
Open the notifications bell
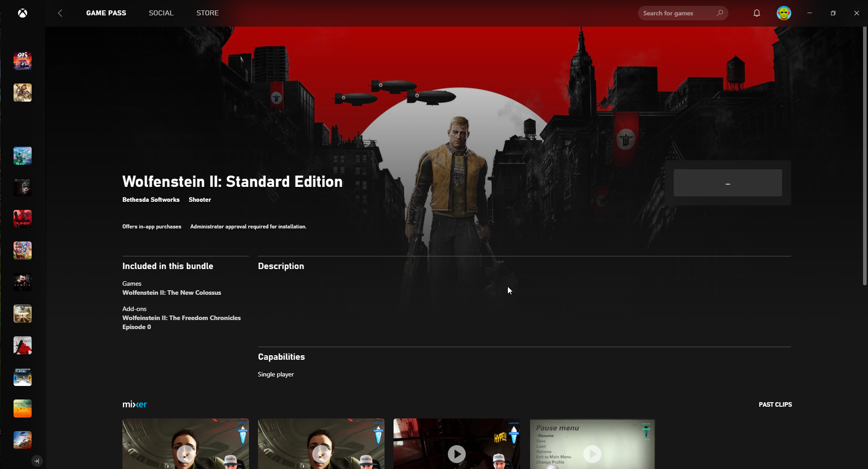(757, 13)
